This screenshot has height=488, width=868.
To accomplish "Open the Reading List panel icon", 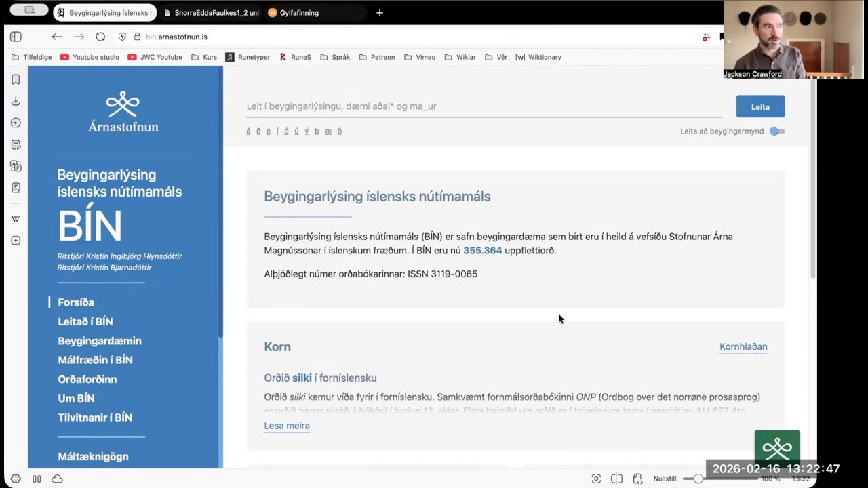I will (16, 188).
